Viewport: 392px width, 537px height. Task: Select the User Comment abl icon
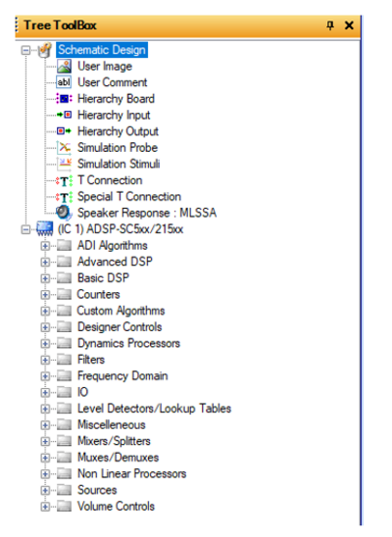click(64, 82)
